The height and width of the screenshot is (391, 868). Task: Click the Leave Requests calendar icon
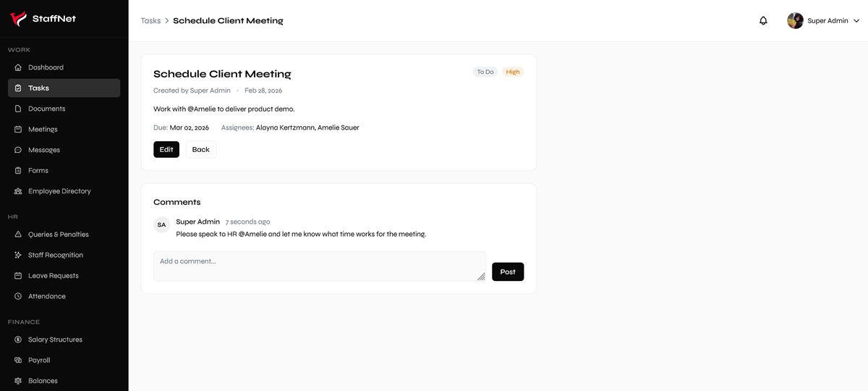pos(18,276)
